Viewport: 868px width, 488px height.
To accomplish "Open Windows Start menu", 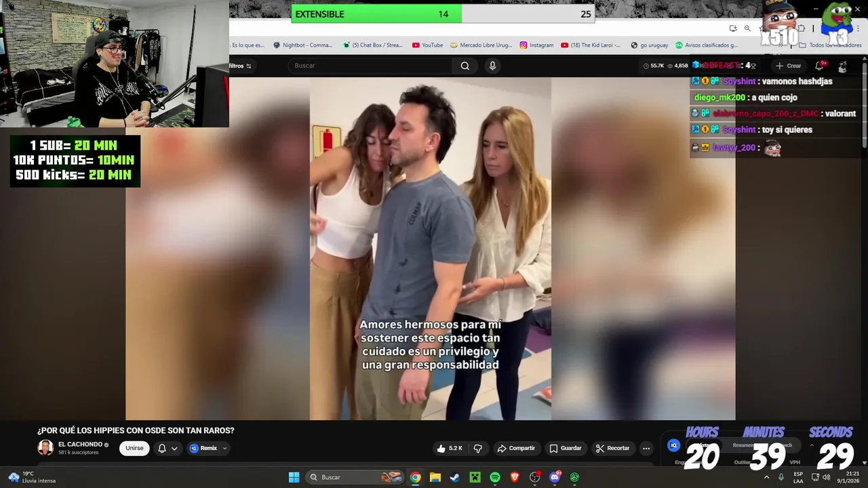I will click(x=294, y=477).
